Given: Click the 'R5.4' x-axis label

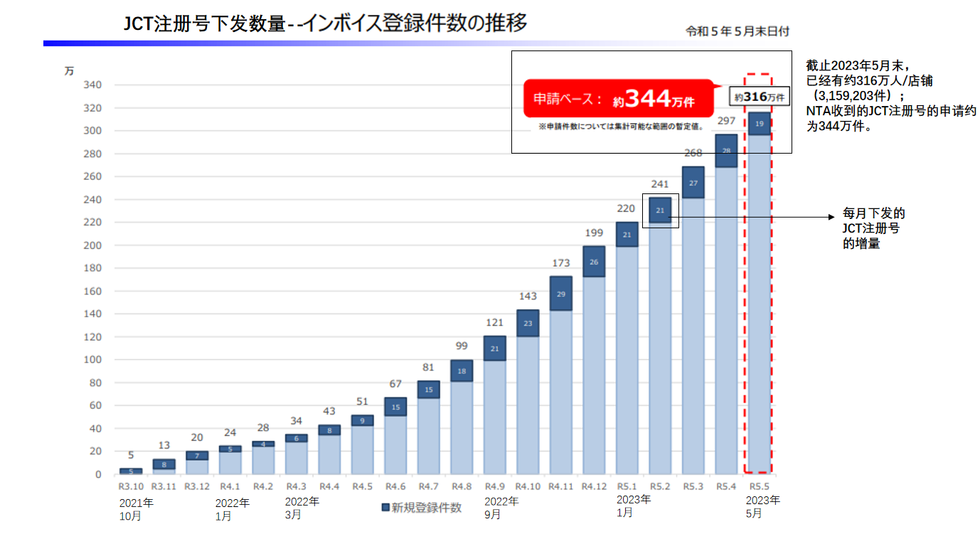Looking at the screenshot, I should 726,487.
